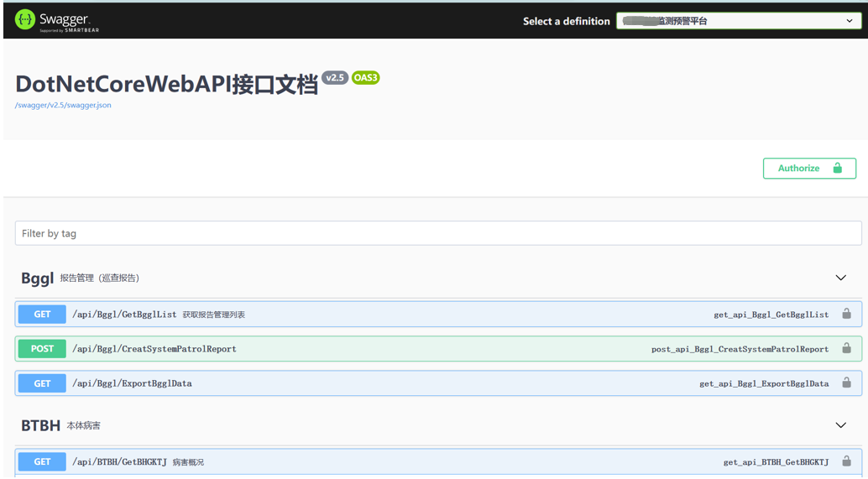The image size is (868, 479).
Task: Click path text /api/Bggl/CreatSystemPatrolReport
Action: (x=154, y=349)
